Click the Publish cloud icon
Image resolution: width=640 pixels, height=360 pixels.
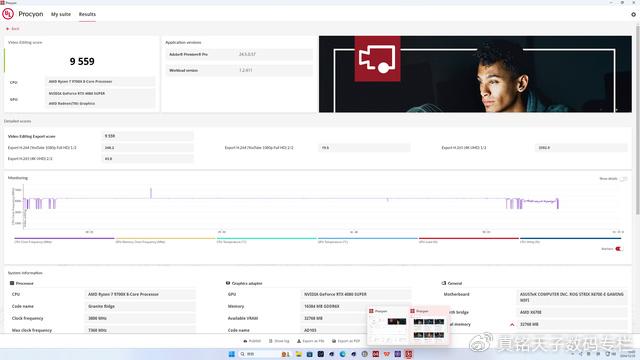point(245,341)
